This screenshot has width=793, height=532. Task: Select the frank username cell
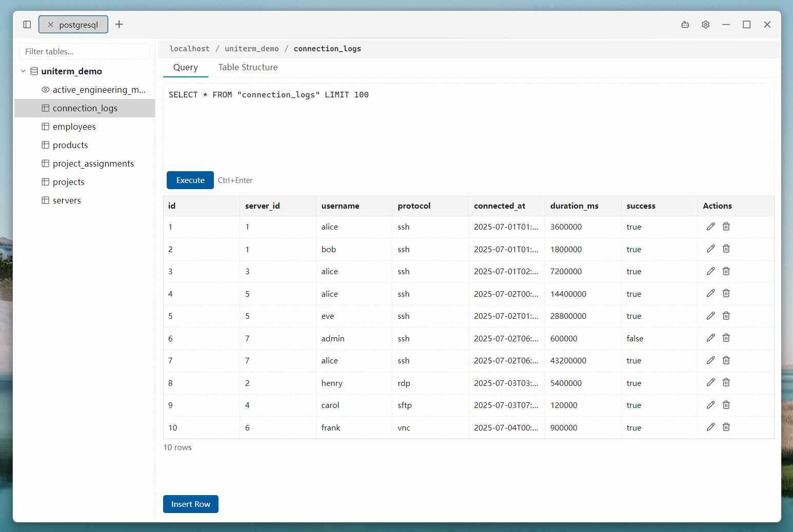354,427
